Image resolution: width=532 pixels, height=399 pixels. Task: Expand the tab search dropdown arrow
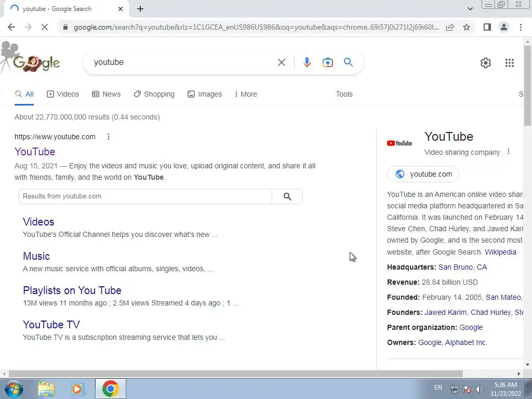pos(470,9)
